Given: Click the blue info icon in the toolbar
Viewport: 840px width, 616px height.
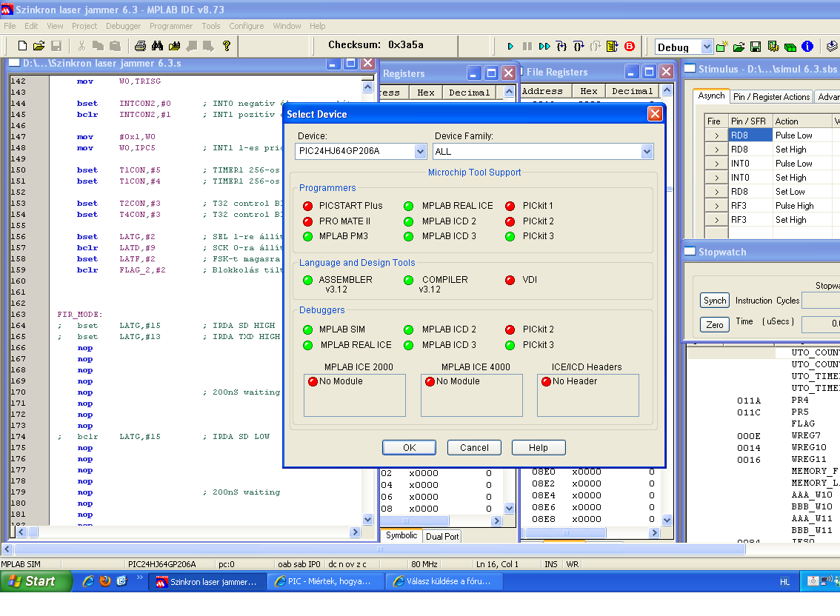Looking at the screenshot, I should pos(807,47).
